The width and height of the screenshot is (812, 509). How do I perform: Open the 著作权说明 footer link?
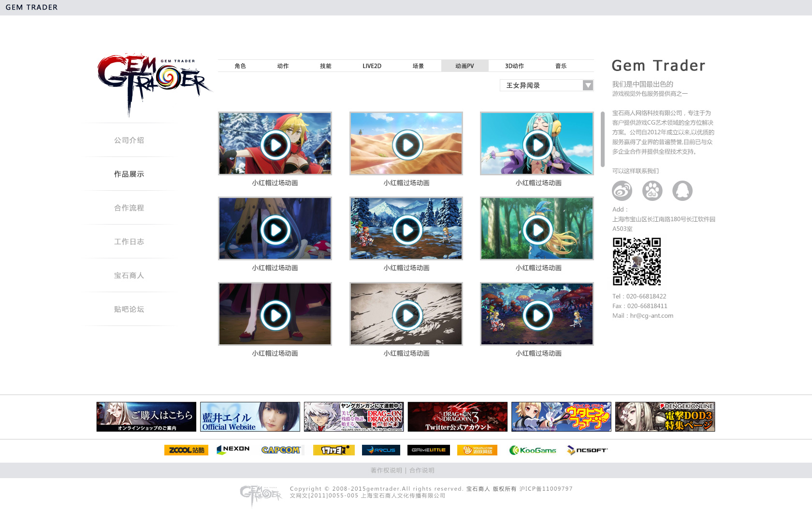coord(386,470)
